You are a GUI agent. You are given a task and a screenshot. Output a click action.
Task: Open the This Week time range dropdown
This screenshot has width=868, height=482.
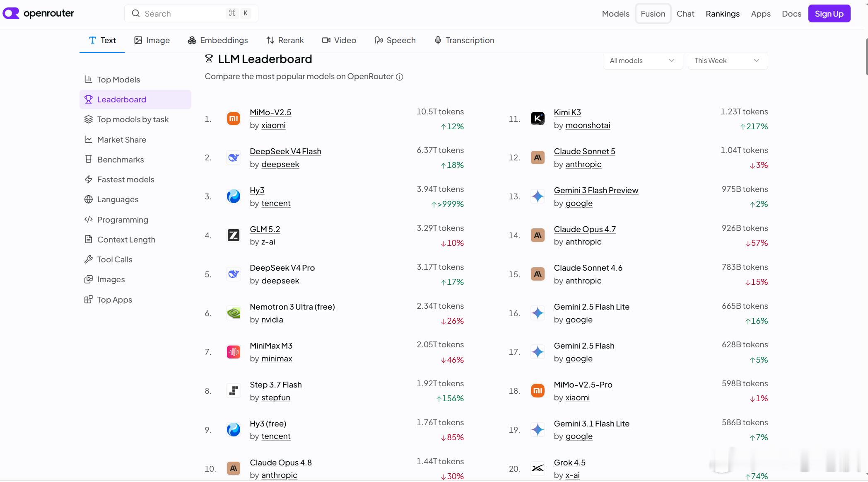pos(728,61)
